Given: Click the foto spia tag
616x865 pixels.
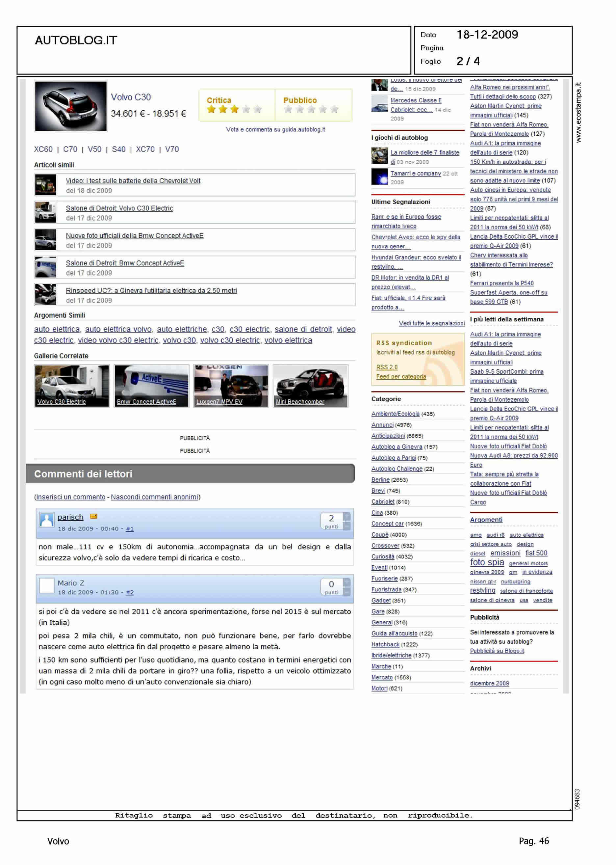Looking at the screenshot, I should [487, 562].
